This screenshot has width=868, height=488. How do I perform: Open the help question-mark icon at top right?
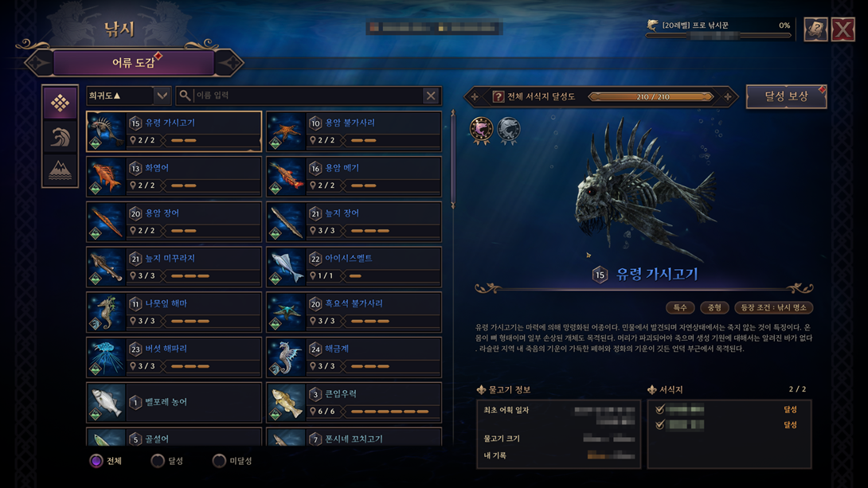(x=815, y=29)
